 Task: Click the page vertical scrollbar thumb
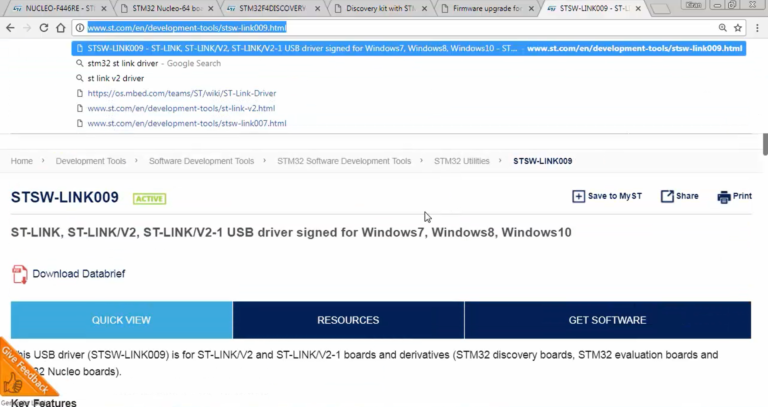click(765, 144)
